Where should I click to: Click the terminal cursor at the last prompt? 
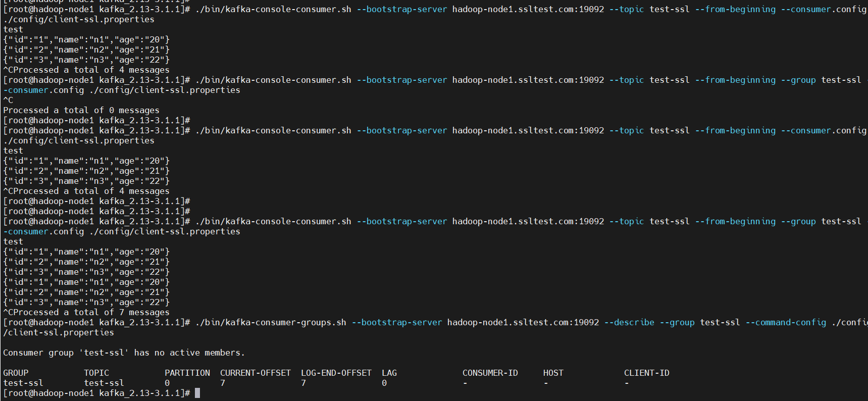click(197, 393)
